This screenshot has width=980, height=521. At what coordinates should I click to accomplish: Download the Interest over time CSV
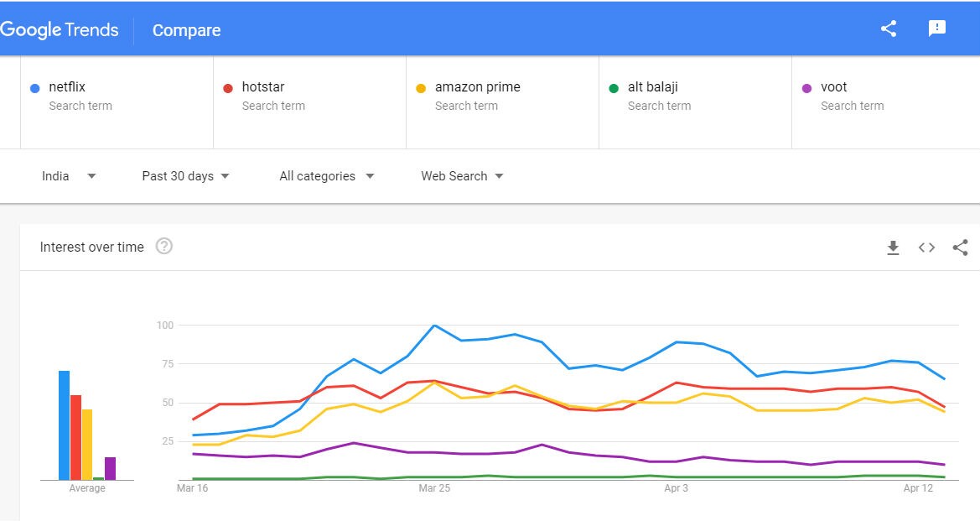click(x=893, y=247)
